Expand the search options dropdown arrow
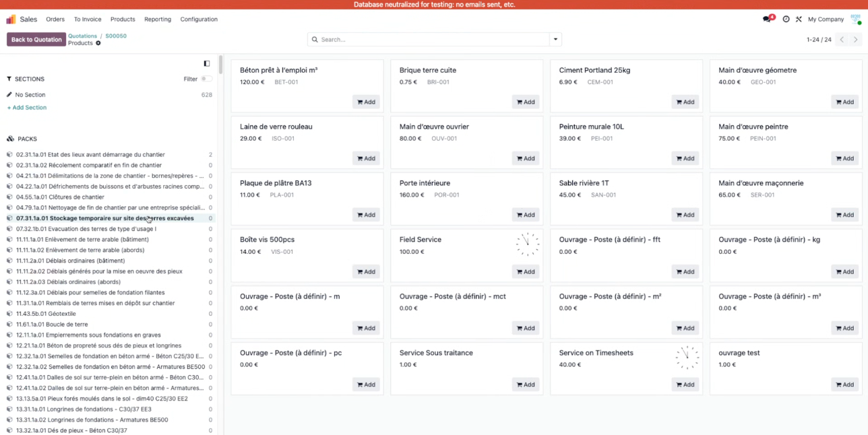Image resolution: width=868 pixels, height=435 pixels. pyautogui.click(x=555, y=40)
